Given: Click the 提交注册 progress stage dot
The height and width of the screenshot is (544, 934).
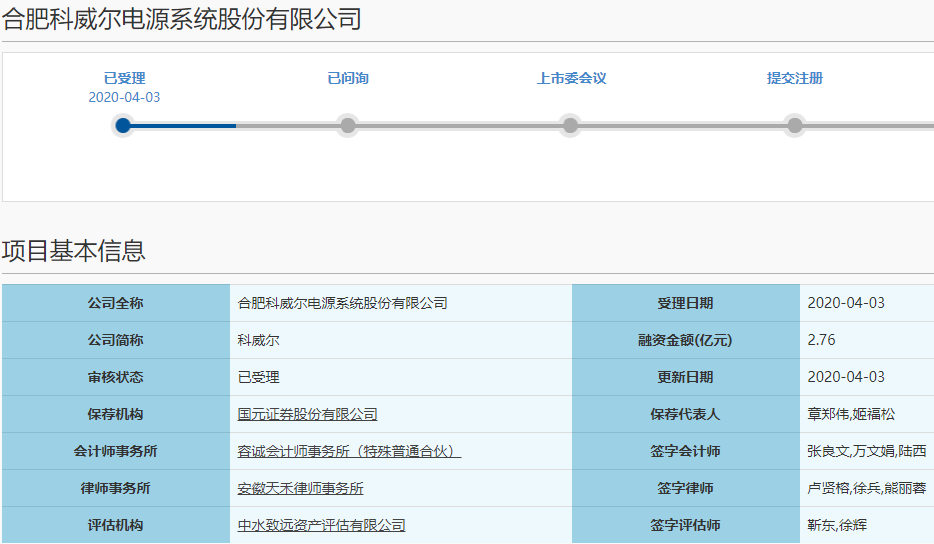Looking at the screenshot, I should [x=794, y=125].
